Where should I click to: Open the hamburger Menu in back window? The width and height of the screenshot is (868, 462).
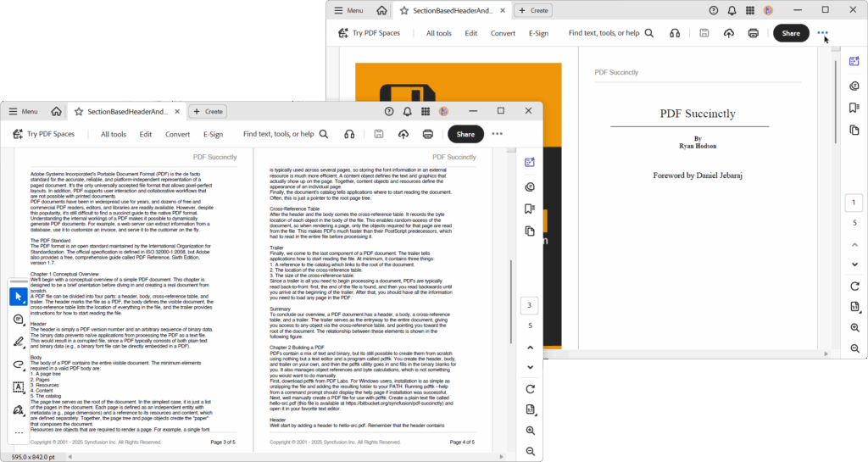(348, 10)
